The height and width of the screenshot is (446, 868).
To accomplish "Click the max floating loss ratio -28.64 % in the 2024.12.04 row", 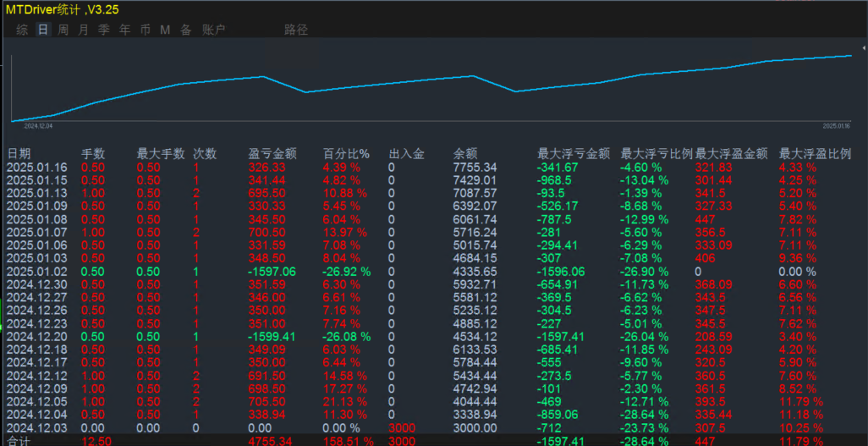I will pos(645,415).
